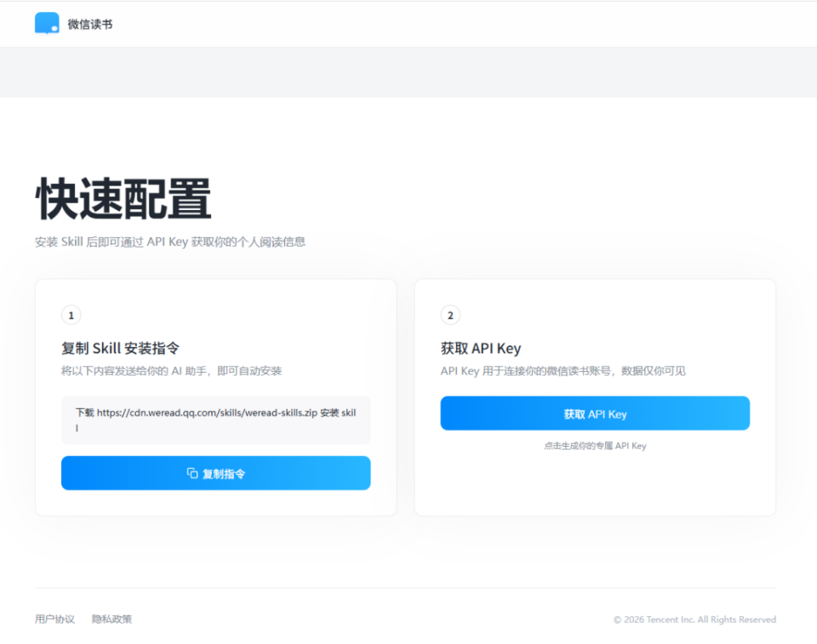Select the 将以下内容发送给你的 AI 助手 description
817x644 pixels.
[171, 371]
